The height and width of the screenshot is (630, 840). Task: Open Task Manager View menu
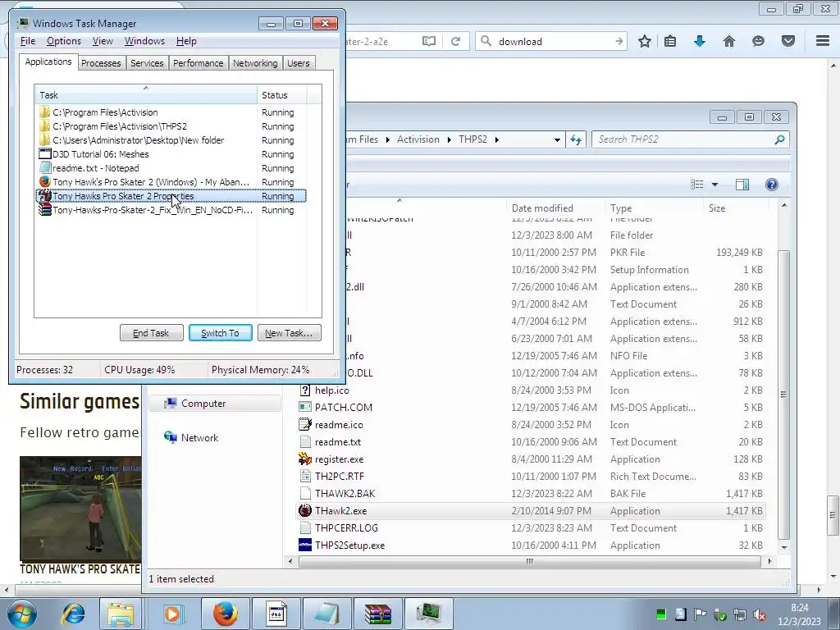(103, 41)
